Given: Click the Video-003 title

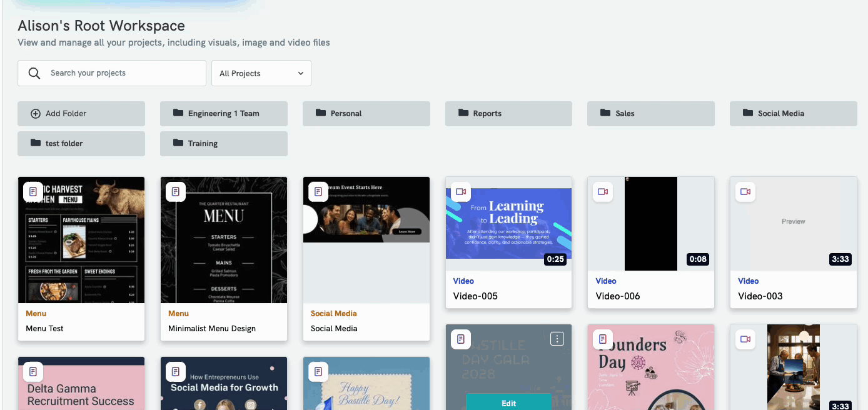Looking at the screenshot, I should pos(760,296).
